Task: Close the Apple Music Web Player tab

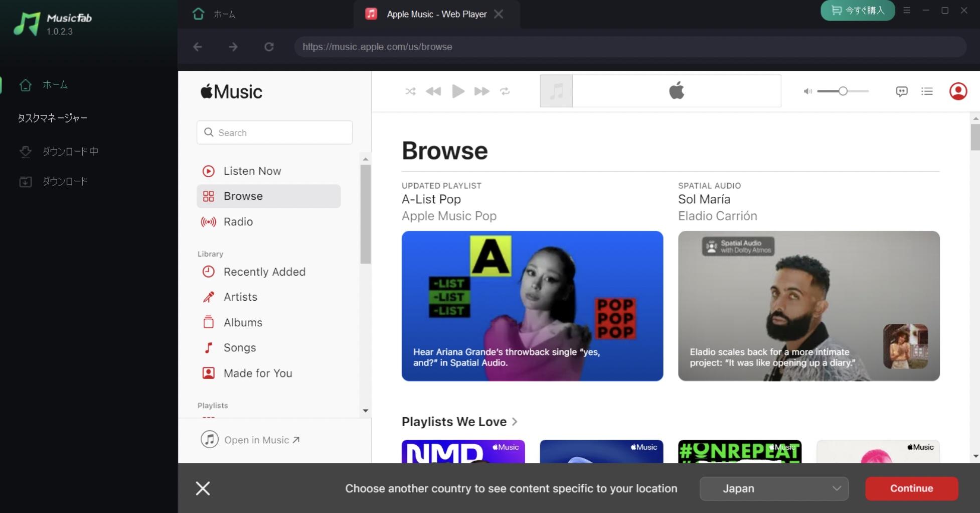Action: coord(498,14)
